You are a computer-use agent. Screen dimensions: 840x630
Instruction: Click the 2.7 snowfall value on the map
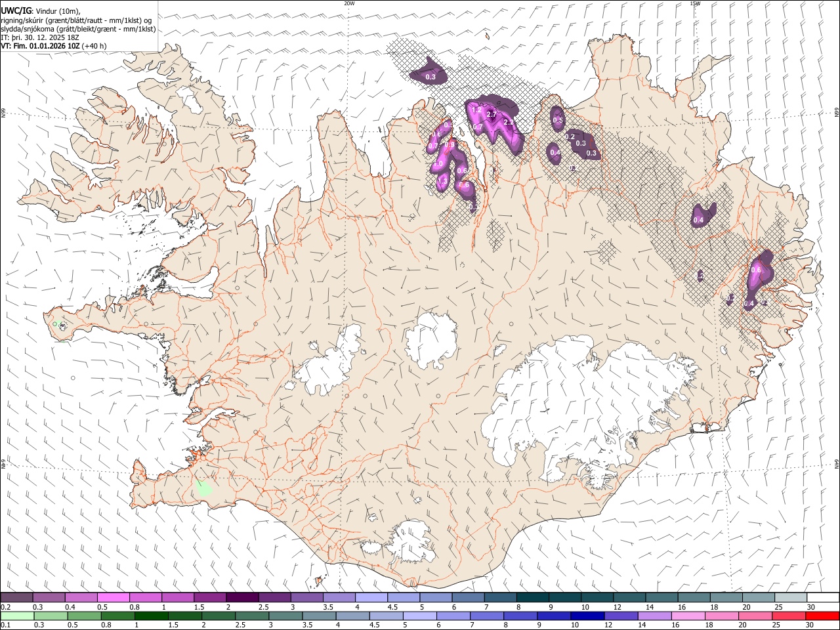(492, 115)
